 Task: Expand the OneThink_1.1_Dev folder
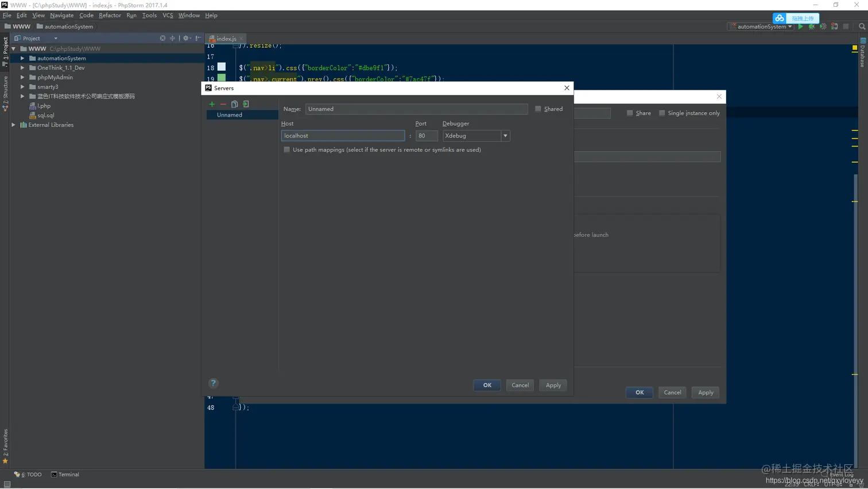tap(22, 68)
